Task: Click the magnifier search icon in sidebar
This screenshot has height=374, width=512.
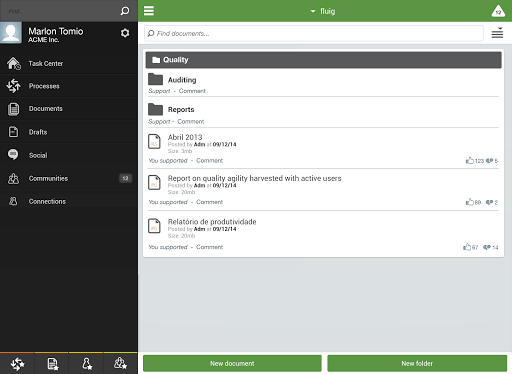Action: pyautogui.click(x=125, y=11)
